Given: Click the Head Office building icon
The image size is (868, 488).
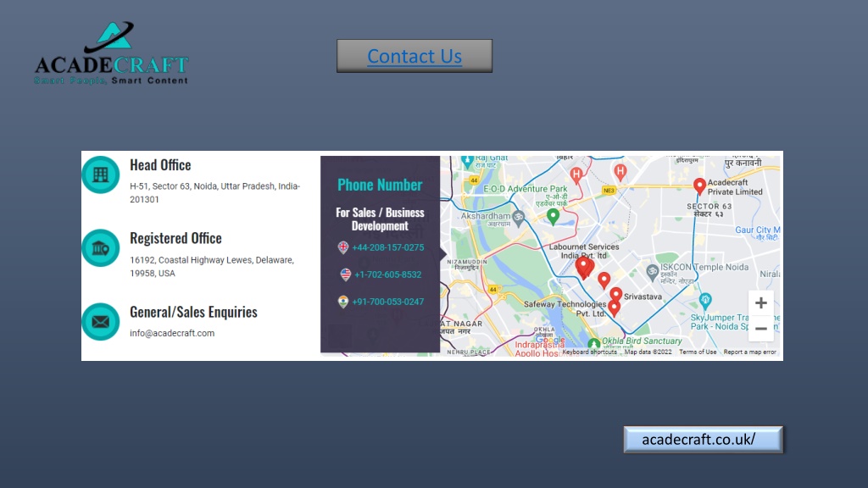Looking at the screenshot, I should [x=101, y=175].
